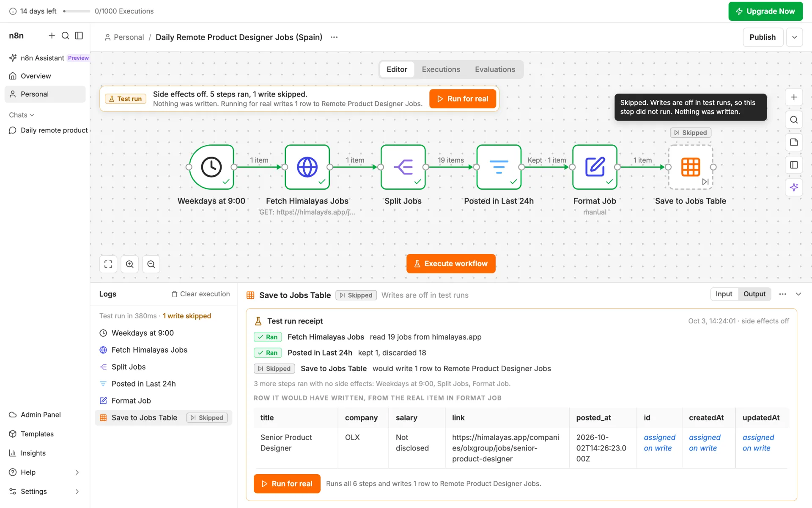The width and height of the screenshot is (812, 508).
Task: Collapse the sidebar with the panel icon
Action: coord(79,36)
